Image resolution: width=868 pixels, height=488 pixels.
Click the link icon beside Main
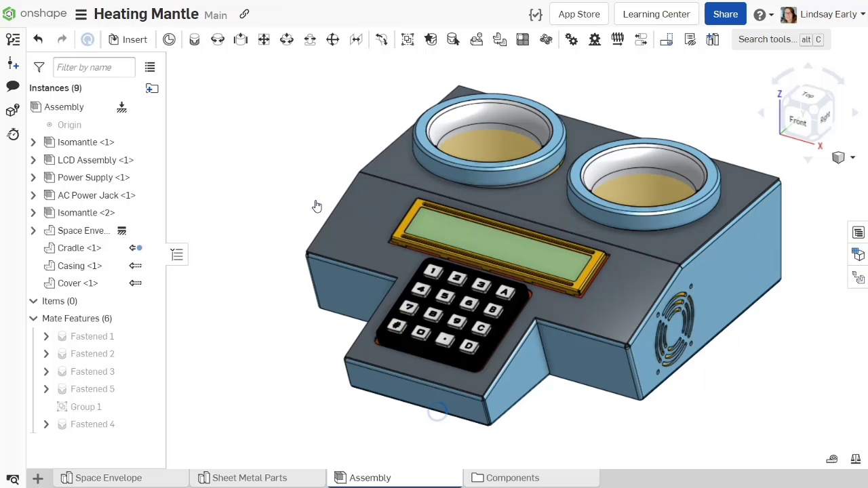pos(244,14)
